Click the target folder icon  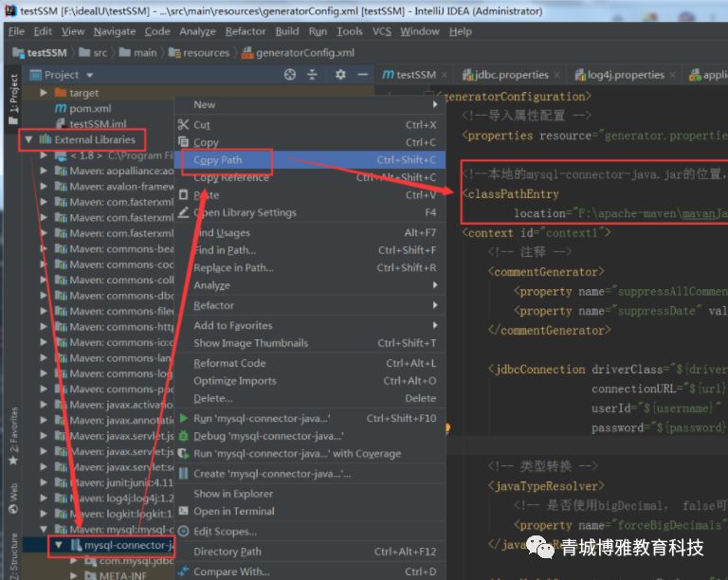pos(61,92)
